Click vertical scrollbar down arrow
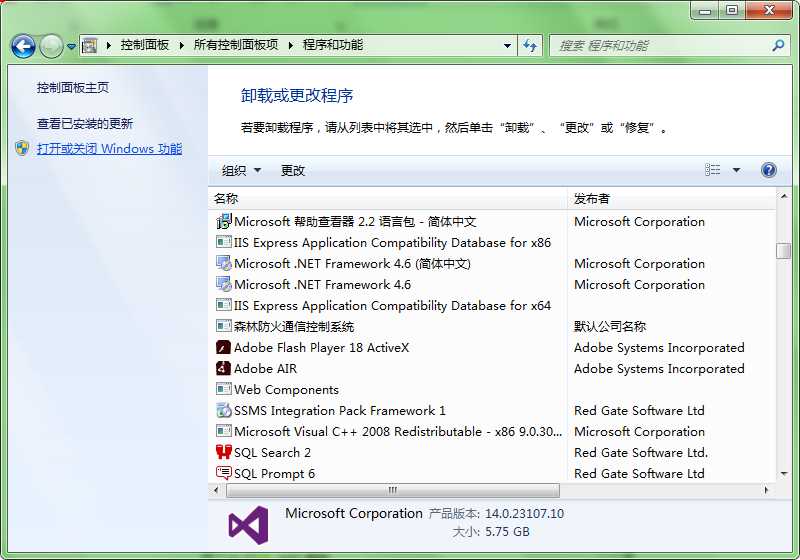The height and width of the screenshot is (560, 800). click(784, 474)
